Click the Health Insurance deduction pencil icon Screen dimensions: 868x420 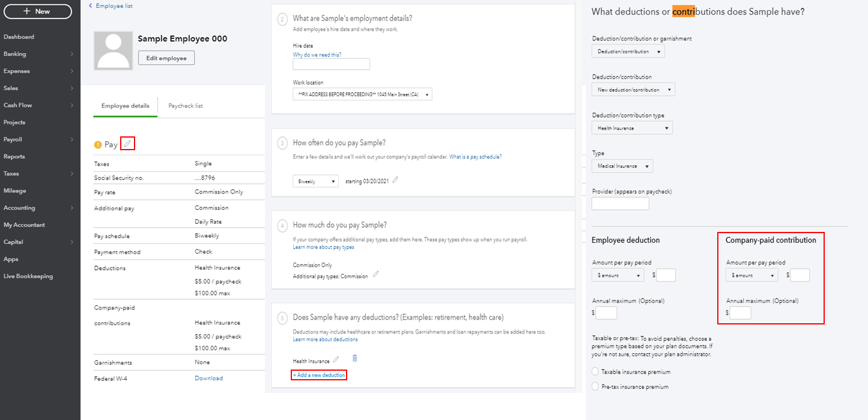tap(336, 359)
